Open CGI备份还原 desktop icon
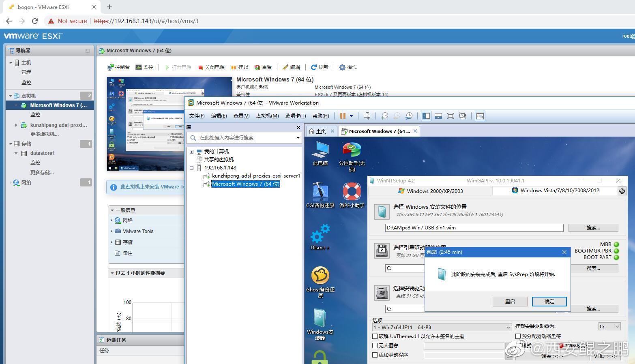 pos(320,195)
